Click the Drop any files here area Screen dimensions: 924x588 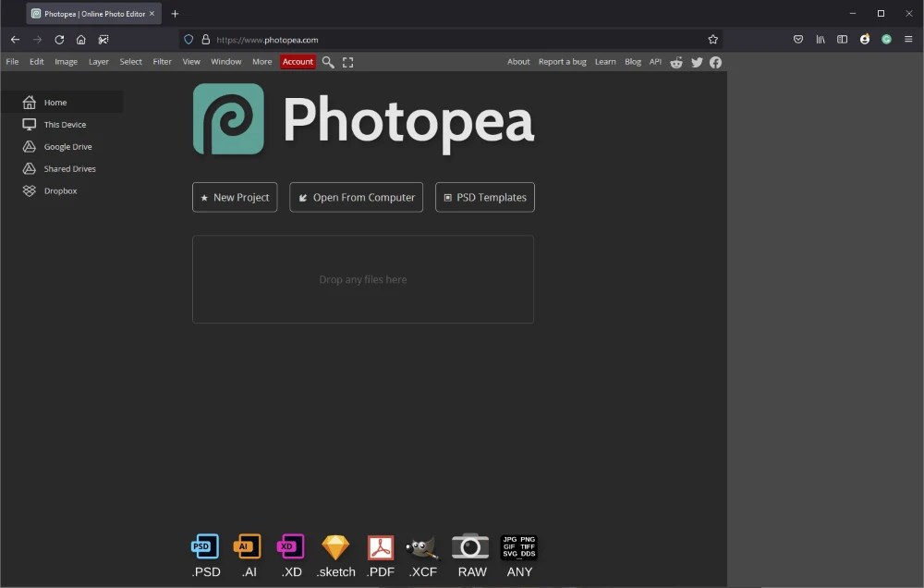pos(363,279)
